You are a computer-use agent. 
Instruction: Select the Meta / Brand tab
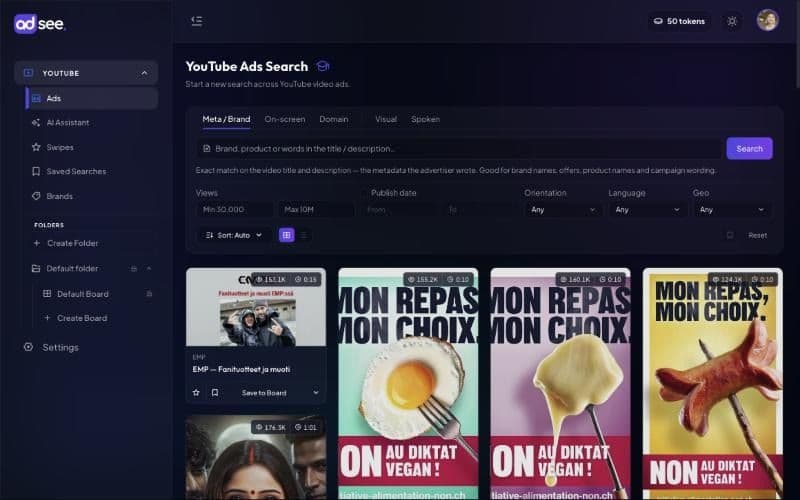pyautogui.click(x=226, y=119)
